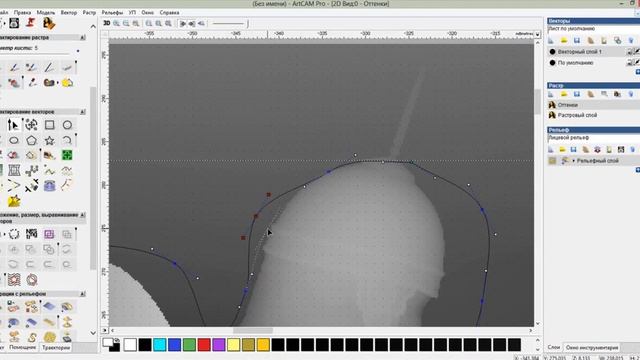Viewport: 640px width, 360px height.
Task: Click the circular array copy tool
Action: tap(13, 234)
